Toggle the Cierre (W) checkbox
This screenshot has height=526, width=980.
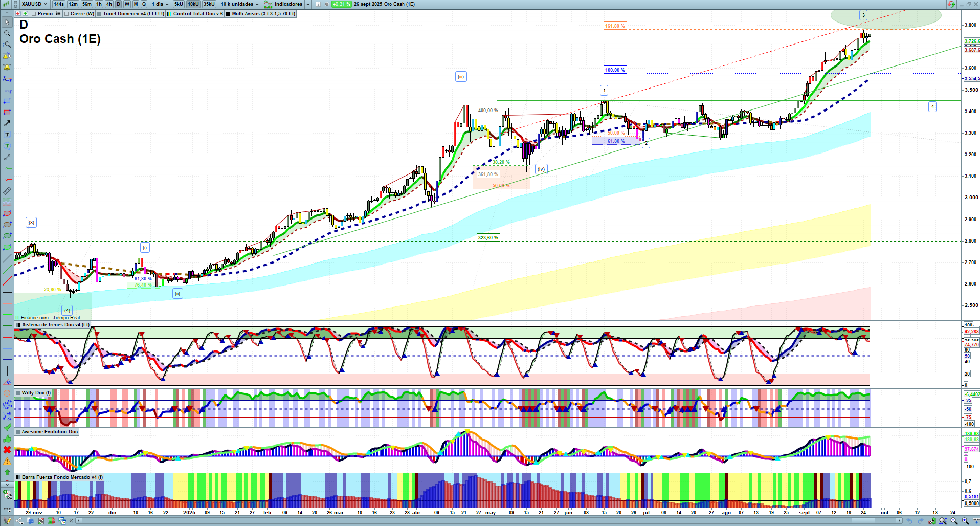(x=67, y=14)
